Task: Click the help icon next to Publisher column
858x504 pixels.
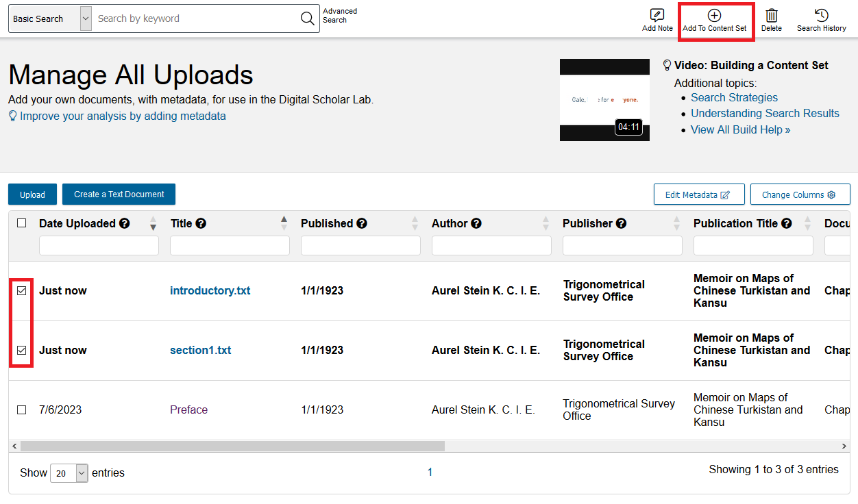Action: point(620,223)
